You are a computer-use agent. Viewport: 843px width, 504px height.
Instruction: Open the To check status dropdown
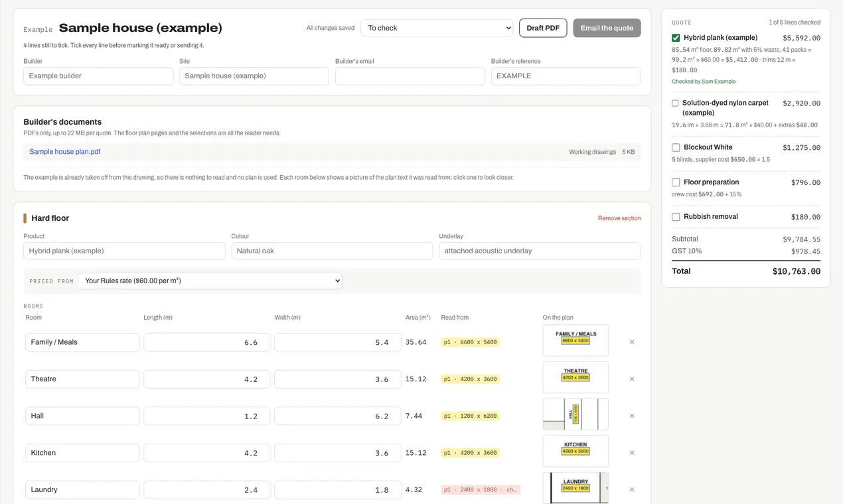pos(437,28)
